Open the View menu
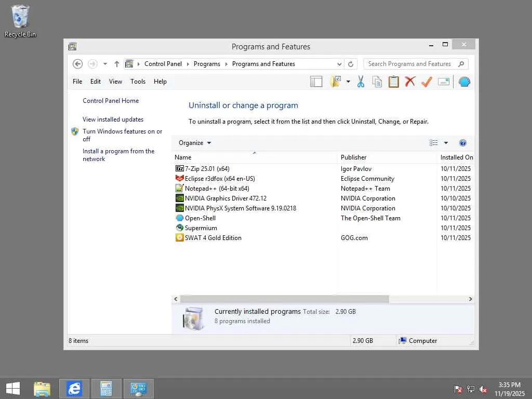The image size is (532, 399). pyautogui.click(x=115, y=82)
